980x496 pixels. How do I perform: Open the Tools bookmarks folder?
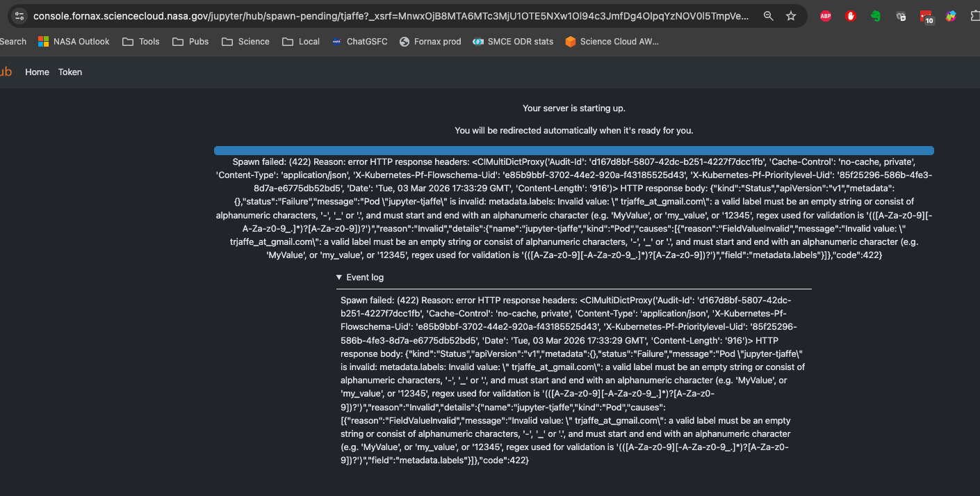[x=141, y=42]
